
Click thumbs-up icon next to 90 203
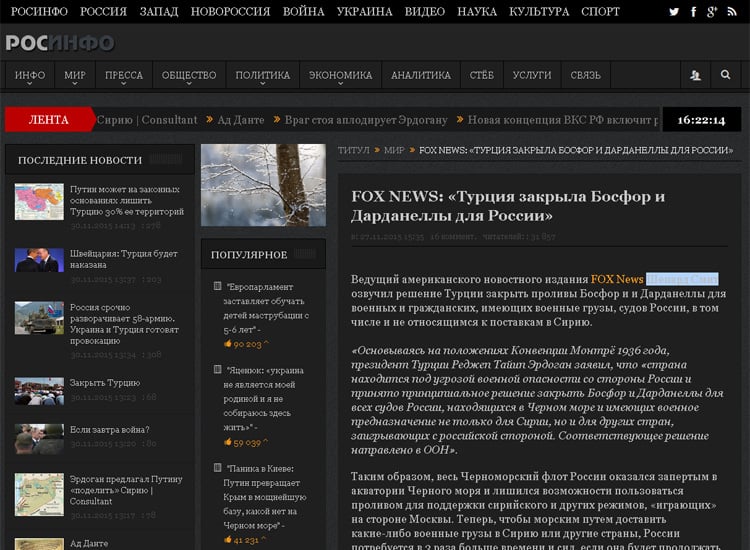(x=228, y=343)
